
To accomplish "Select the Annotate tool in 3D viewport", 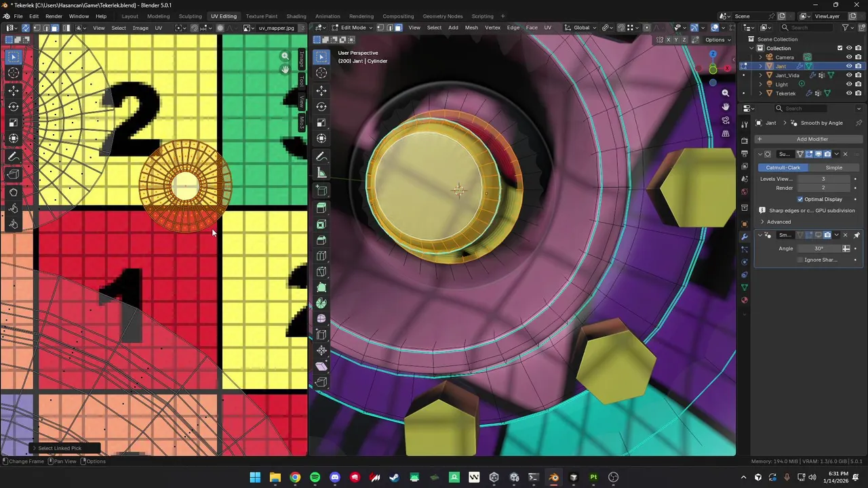I will (321, 156).
